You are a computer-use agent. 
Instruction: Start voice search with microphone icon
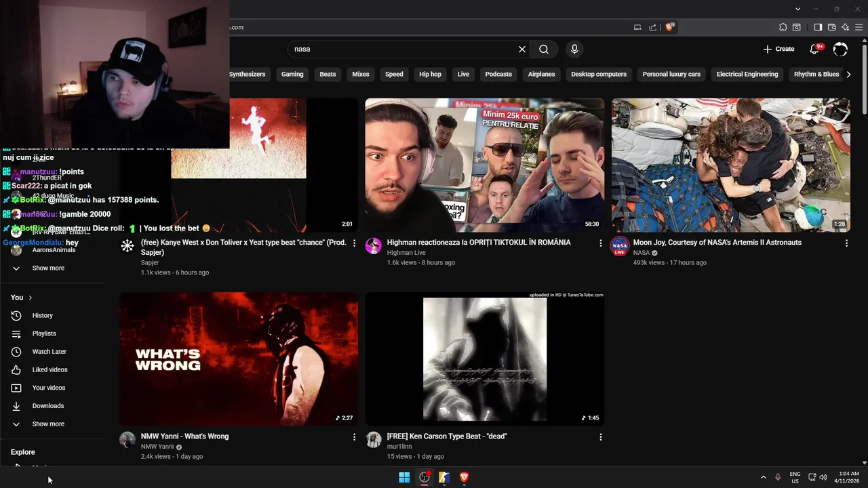tap(574, 49)
